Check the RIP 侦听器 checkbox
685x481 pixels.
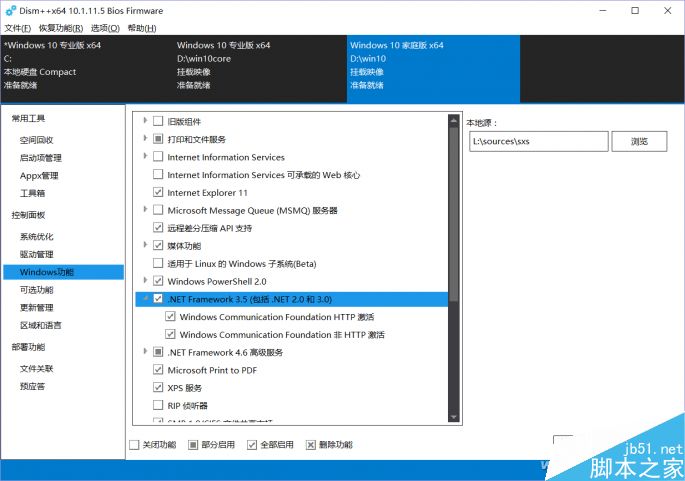[x=158, y=405]
